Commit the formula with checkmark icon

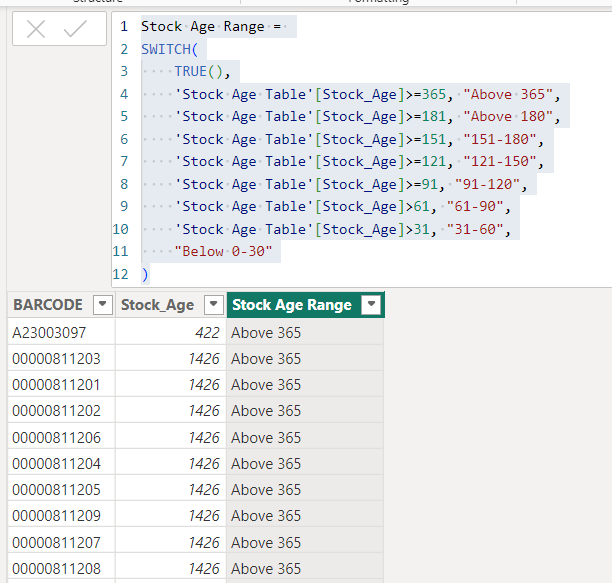pyautogui.click(x=75, y=29)
